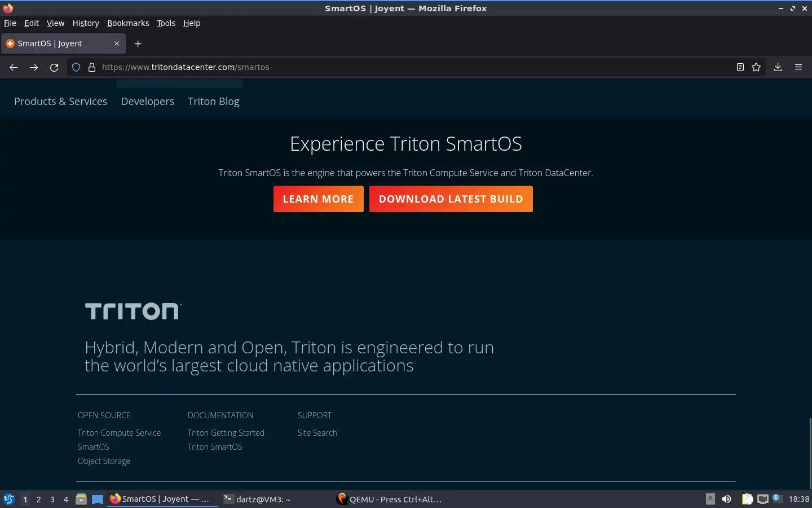Click DOWNLOAD LATEST BUILD button
The height and width of the screenshot is (508, 812).
(451, 199)
